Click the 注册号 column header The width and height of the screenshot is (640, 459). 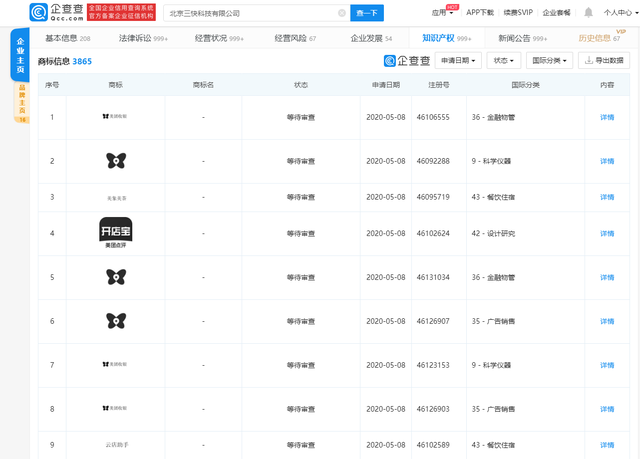click(439, 85)
